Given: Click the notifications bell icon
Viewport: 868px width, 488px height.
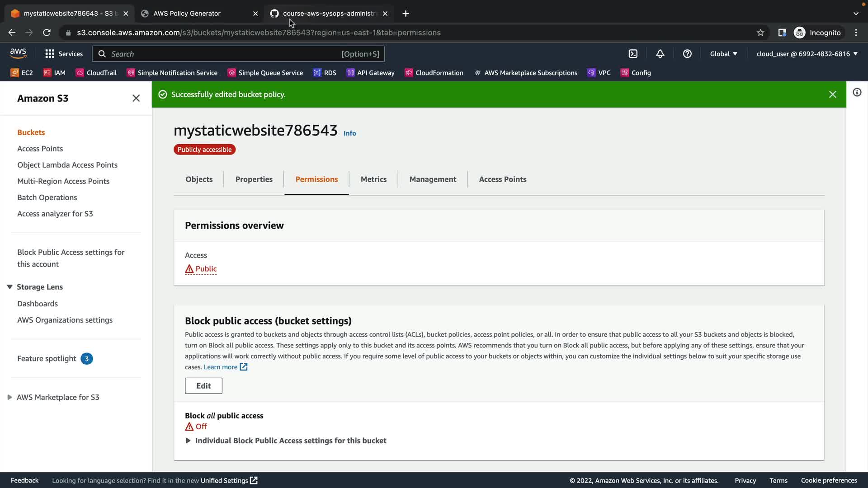Looking at the screenshot, I should tap(660, 54).
